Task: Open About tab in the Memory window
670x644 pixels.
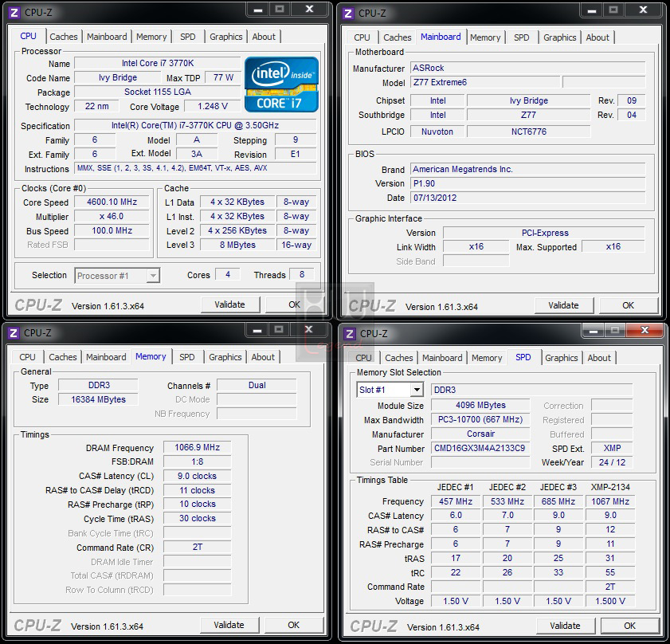Action: [263, 357]
